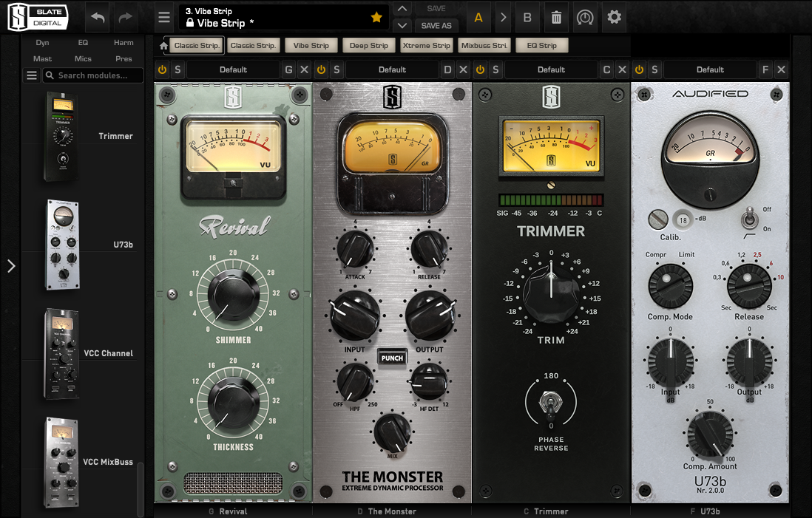Filter modules by EQ category
This screenshot has width=812, height=518.
[83, 42]
